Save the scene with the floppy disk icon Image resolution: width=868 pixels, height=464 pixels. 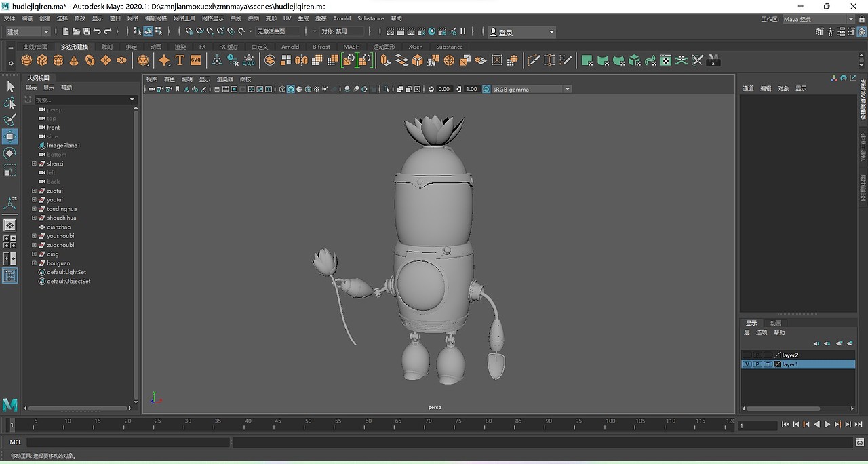point(87,31)
